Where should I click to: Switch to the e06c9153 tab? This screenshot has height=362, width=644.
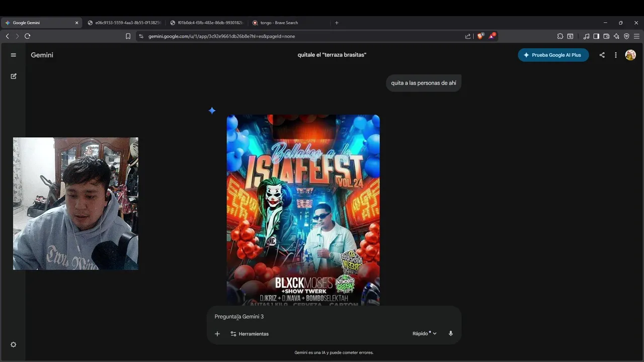pyautogui.click(x=124, y=23)
